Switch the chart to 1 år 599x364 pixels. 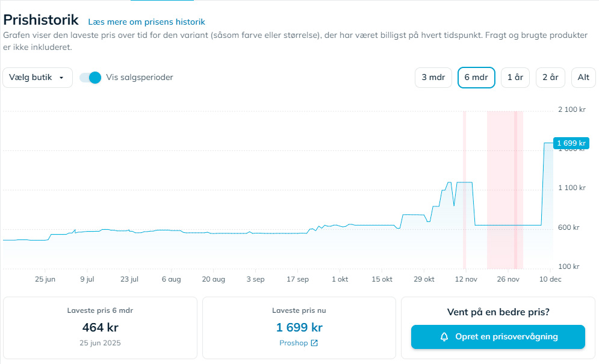point(515,78)
